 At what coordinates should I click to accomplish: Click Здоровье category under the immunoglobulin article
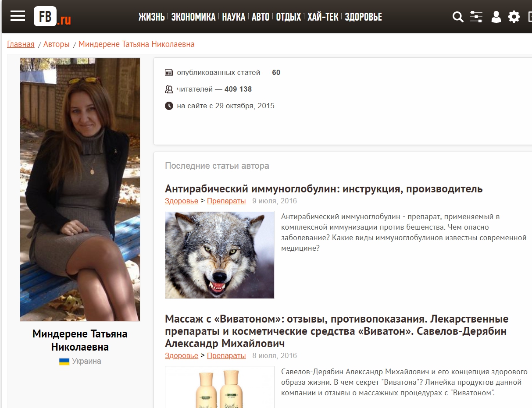tap(182, 201)
